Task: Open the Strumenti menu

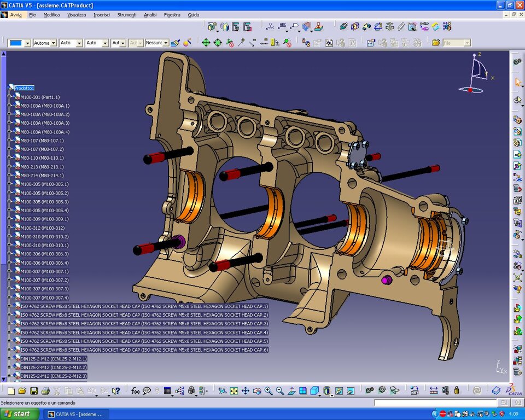Action: pyautogui.click(x=126, y=15)
